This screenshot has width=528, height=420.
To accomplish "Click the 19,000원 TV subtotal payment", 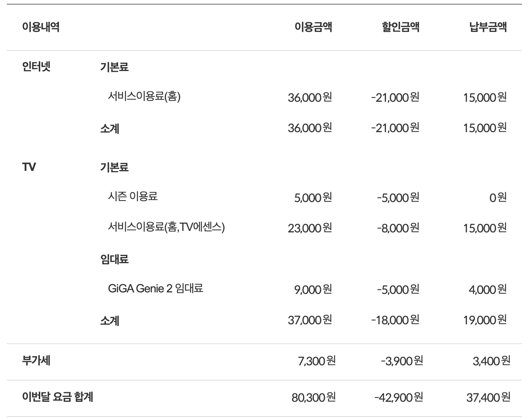I will coord(485,320).
